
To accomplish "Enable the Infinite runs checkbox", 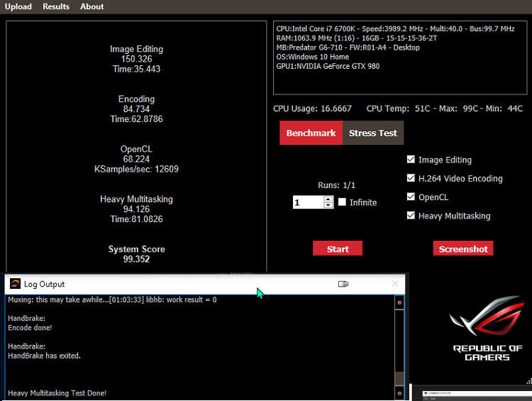I will point(342,202).
